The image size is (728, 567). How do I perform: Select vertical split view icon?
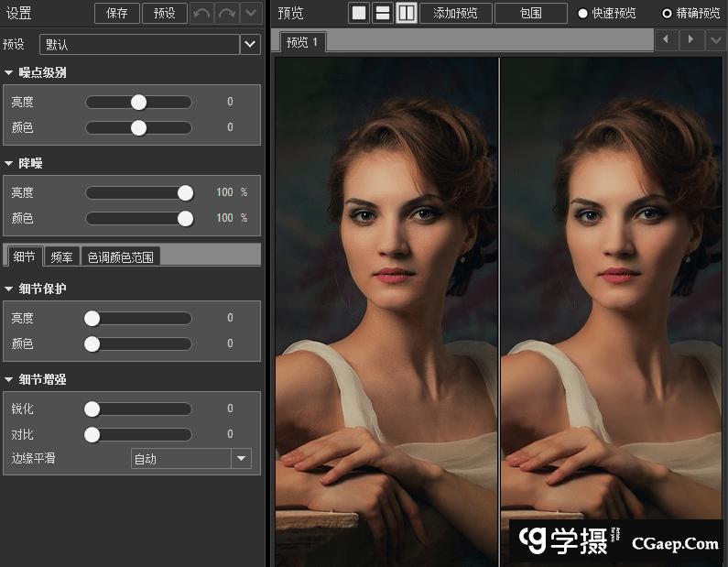(407, 13)
